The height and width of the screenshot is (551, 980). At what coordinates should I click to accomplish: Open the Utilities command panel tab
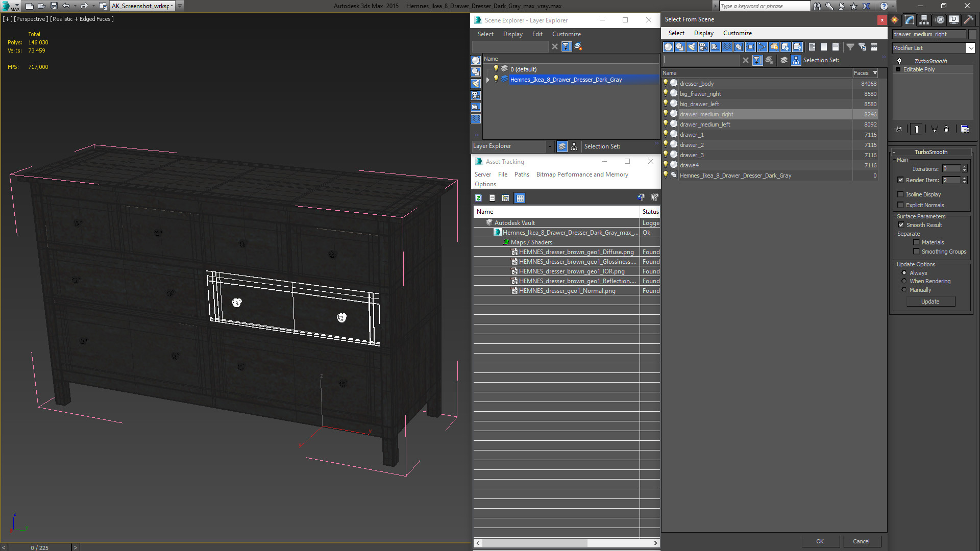(968, 20)
